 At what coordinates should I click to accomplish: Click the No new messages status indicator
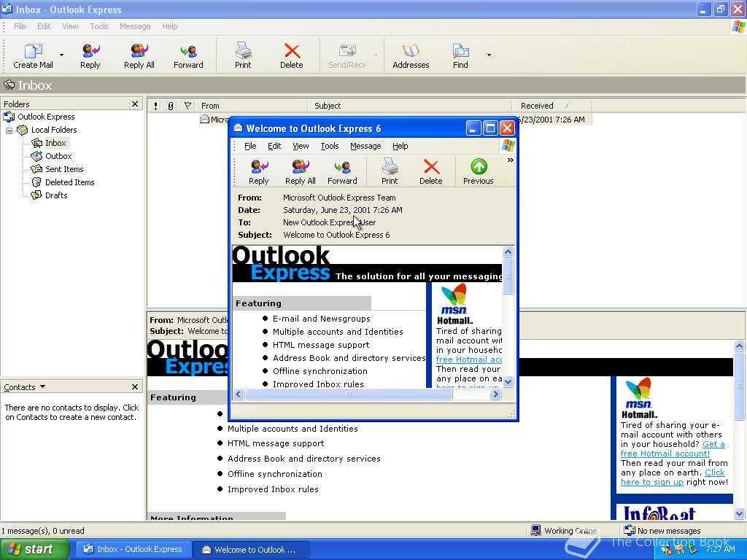(x=662, y=531)
